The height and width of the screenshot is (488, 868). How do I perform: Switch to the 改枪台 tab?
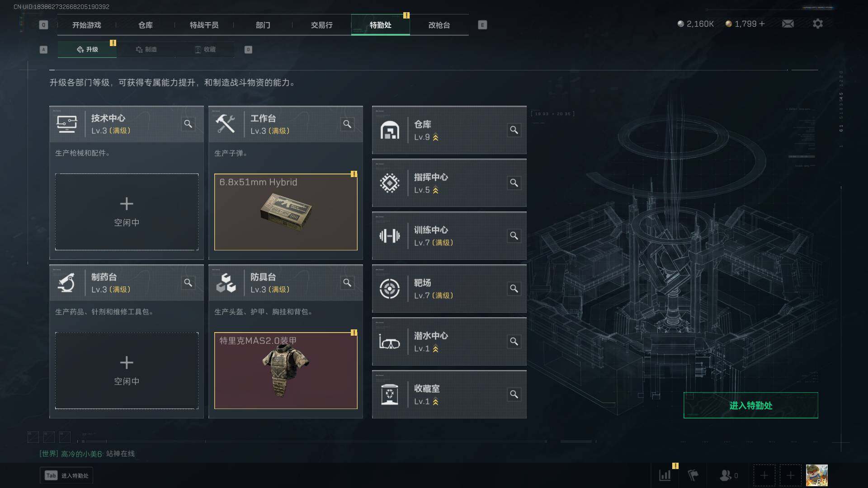tap(439, 25)
